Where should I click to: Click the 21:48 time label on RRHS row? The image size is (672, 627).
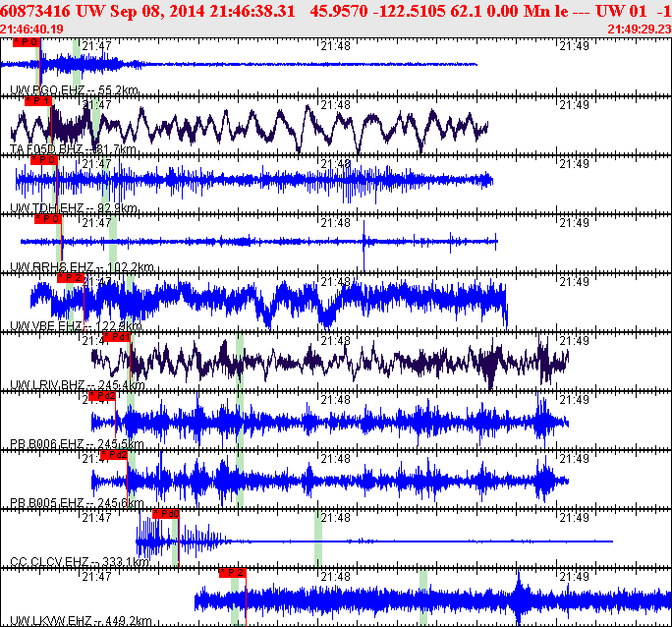point(336,223)
